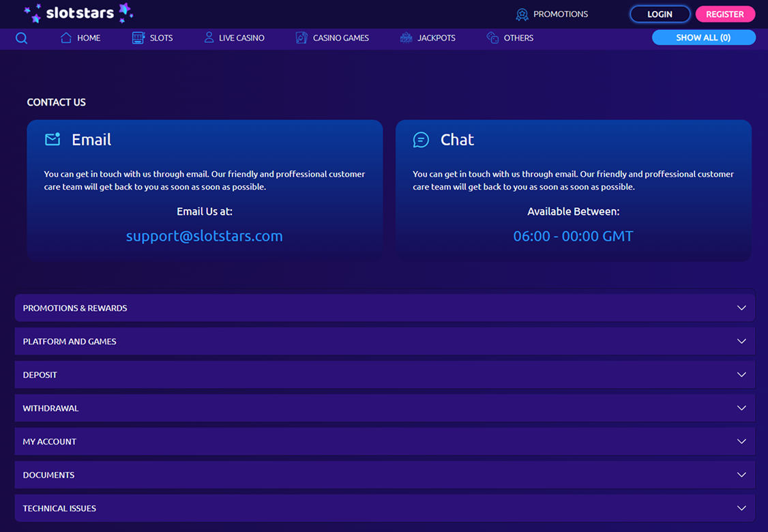Viewport: 768px width, 532px height.
Task: Click the Jackpots icon
Action: 406,38
